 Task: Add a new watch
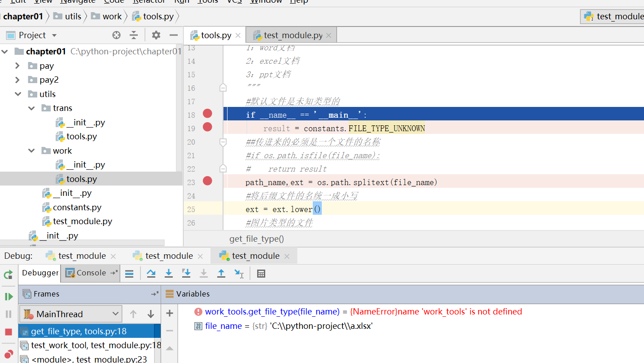tap(170, 313)
